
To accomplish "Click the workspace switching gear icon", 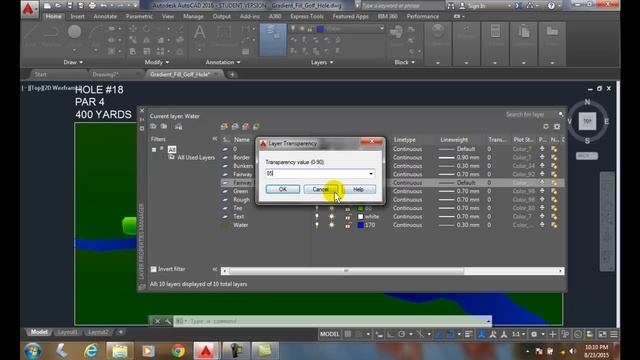I will pos(533,334).
